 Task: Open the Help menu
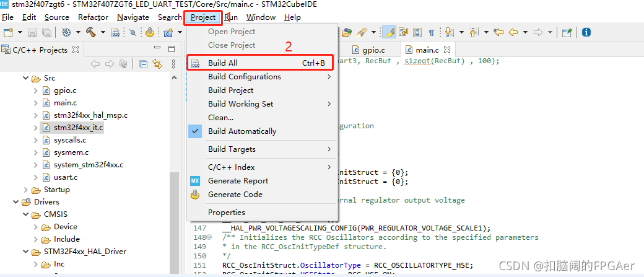[x=292, y=17]
